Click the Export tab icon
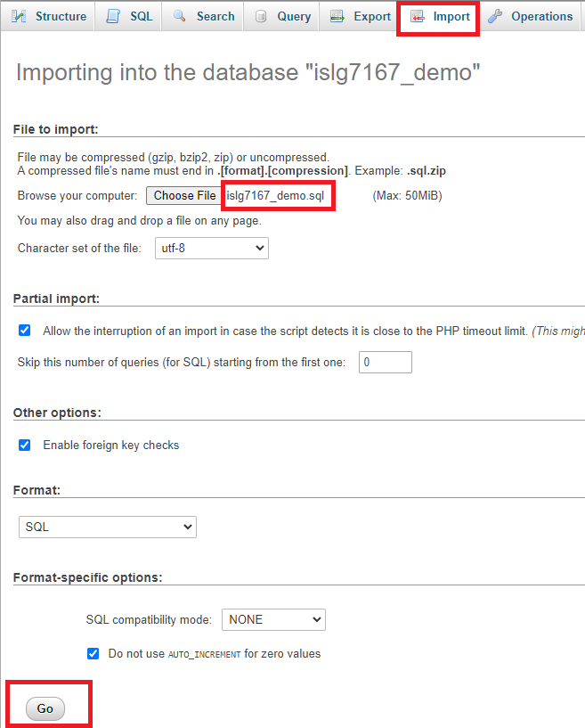Viewport: 585px width, 728px height. tap(337, 16)
